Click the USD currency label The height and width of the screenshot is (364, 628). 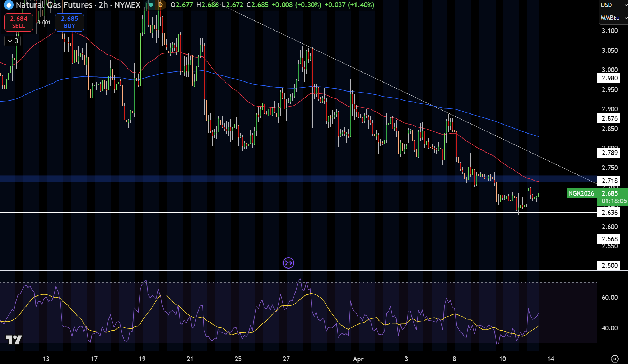606,5
